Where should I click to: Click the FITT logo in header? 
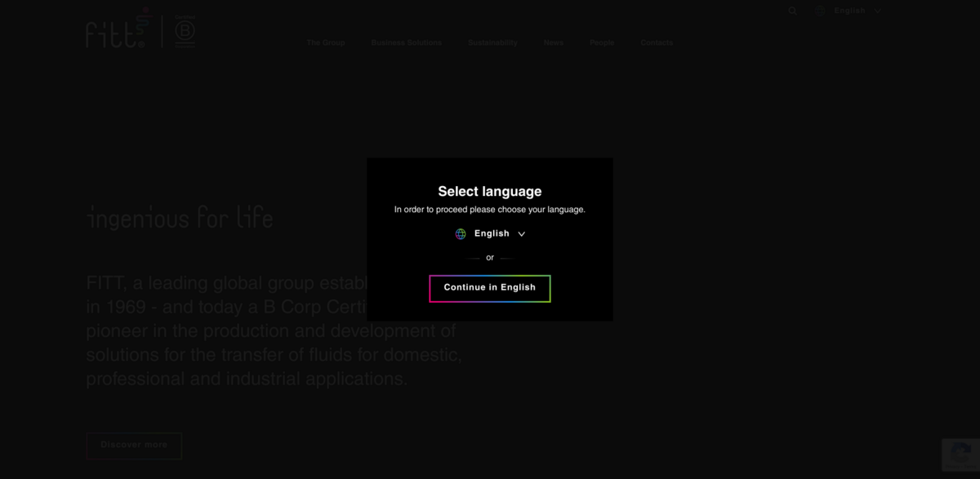tap(115, 33)
